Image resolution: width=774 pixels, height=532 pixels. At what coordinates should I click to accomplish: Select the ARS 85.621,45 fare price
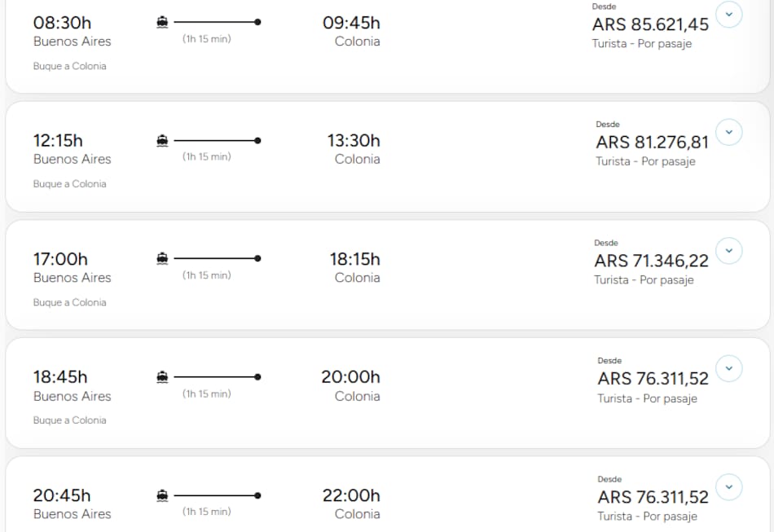(x=650, y=24)
